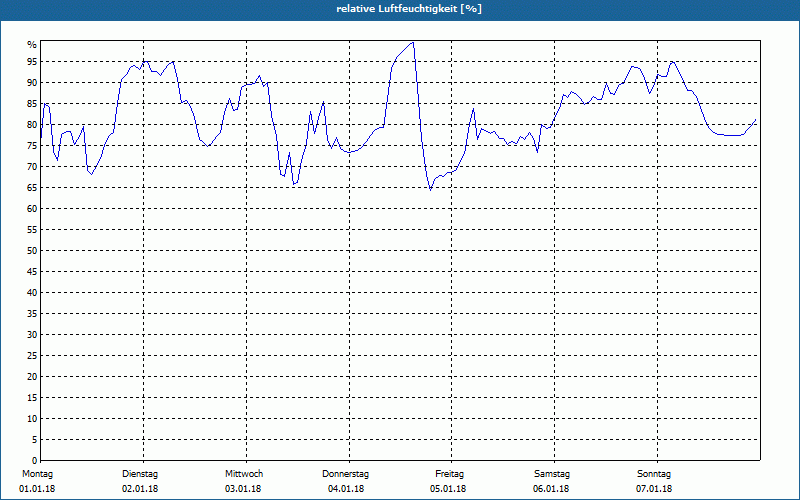Click the date label 04.01.18
Viewport: 800px width, 500px height.
coord(346,489)
